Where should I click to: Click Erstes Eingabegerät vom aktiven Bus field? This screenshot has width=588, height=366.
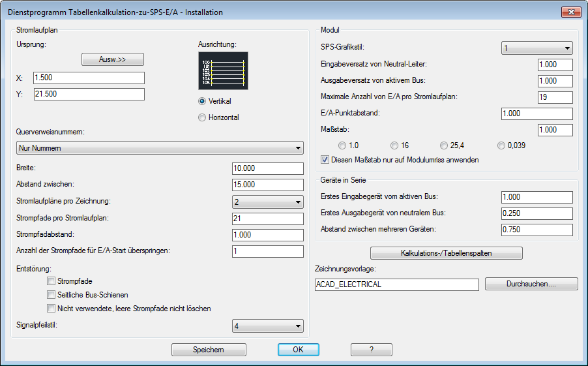[537, 197]
